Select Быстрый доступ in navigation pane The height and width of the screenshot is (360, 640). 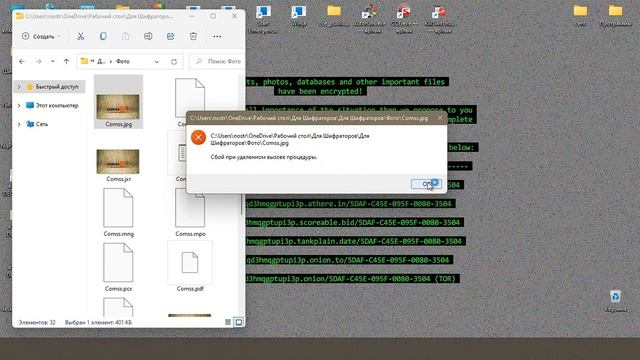coord(57,87)
